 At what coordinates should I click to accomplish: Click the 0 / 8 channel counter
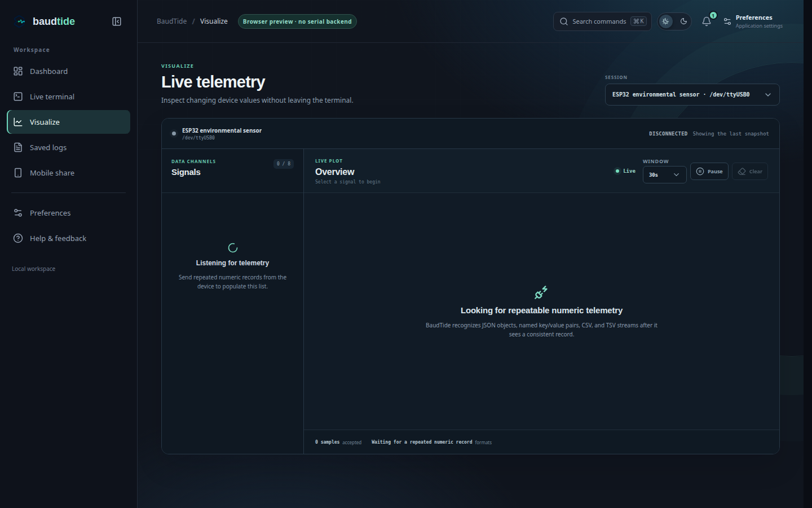[284, 164]
